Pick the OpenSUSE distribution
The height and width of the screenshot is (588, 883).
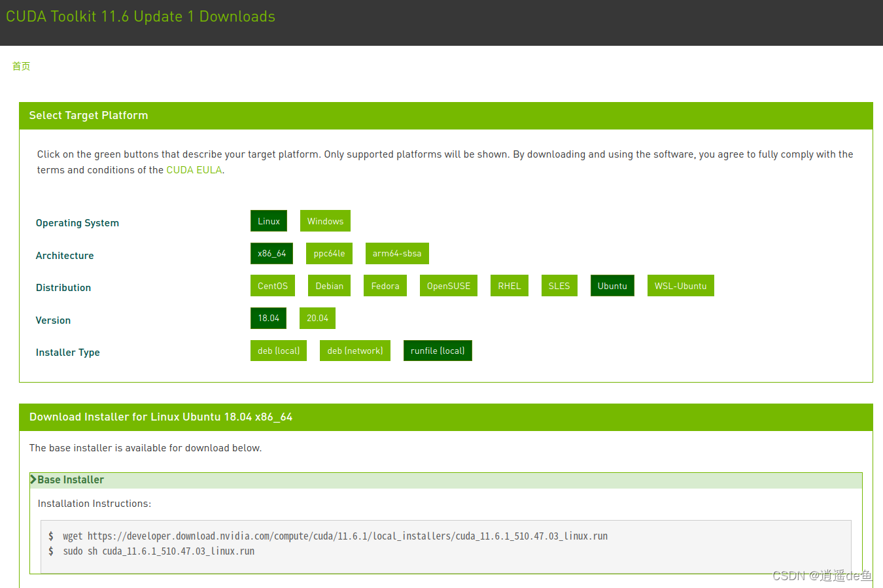449,286
